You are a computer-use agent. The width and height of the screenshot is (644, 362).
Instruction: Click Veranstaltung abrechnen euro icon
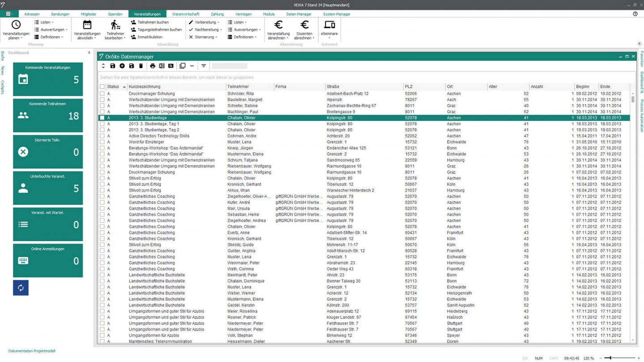pyautogui.click(x=278, y=25)
